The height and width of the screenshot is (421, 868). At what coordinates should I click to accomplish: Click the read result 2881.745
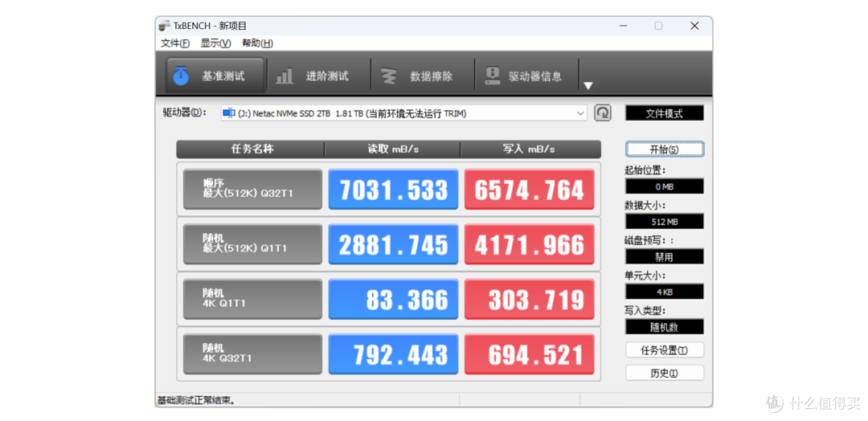(x=393, y=244)
